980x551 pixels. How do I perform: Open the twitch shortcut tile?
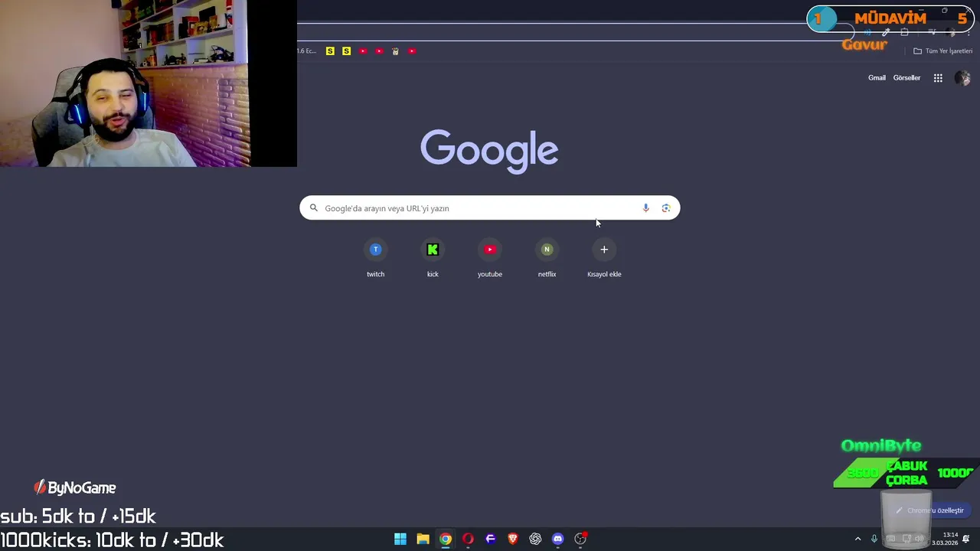point(375,259)
